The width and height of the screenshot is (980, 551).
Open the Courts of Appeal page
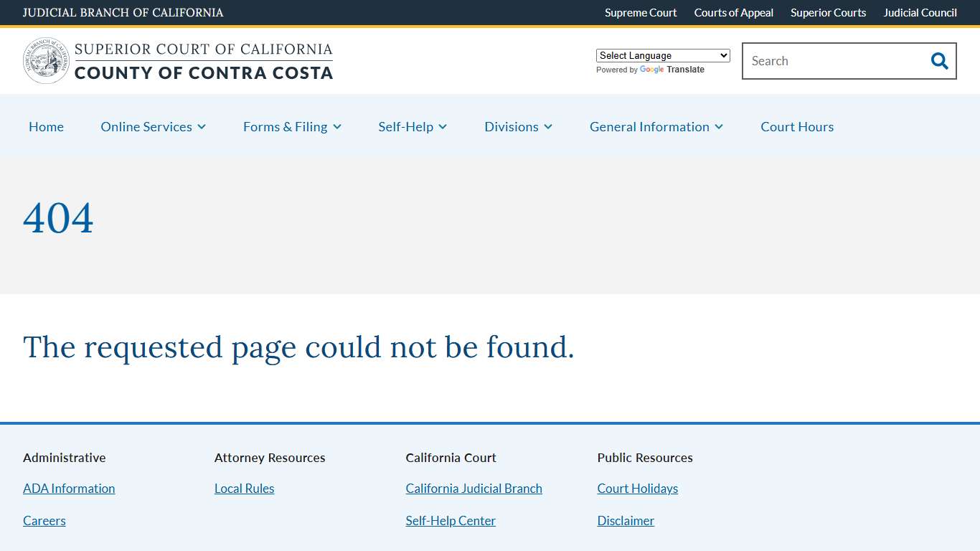733,12
